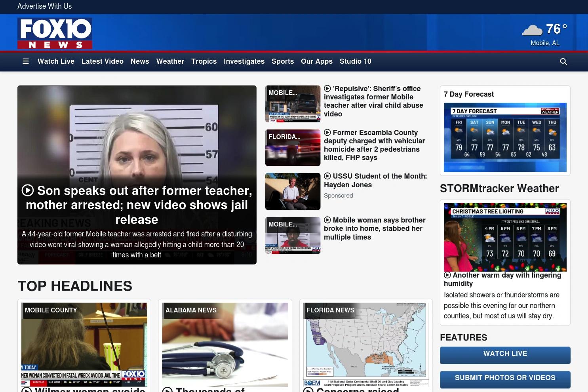Select Latest Video nav item
Viewport: 588px width, 392px height.
click(103, 61)
